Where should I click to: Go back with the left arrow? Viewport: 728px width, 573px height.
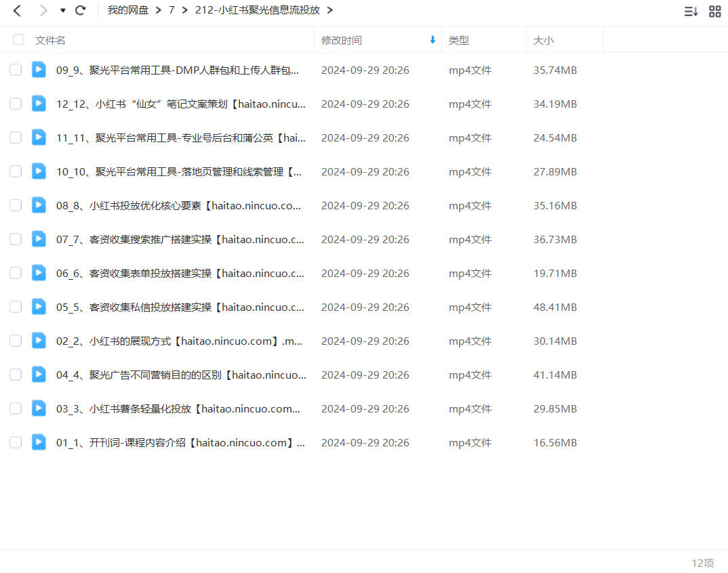(x=17, y=10)
